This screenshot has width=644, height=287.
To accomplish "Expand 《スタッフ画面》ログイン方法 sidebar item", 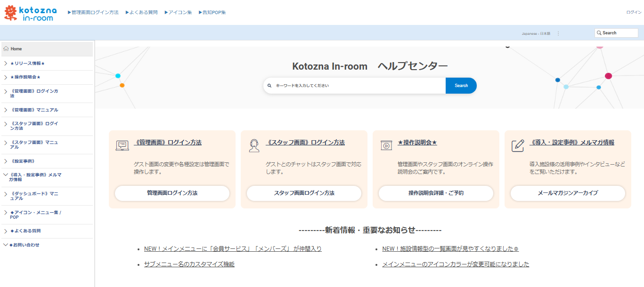I will (5, 124).
